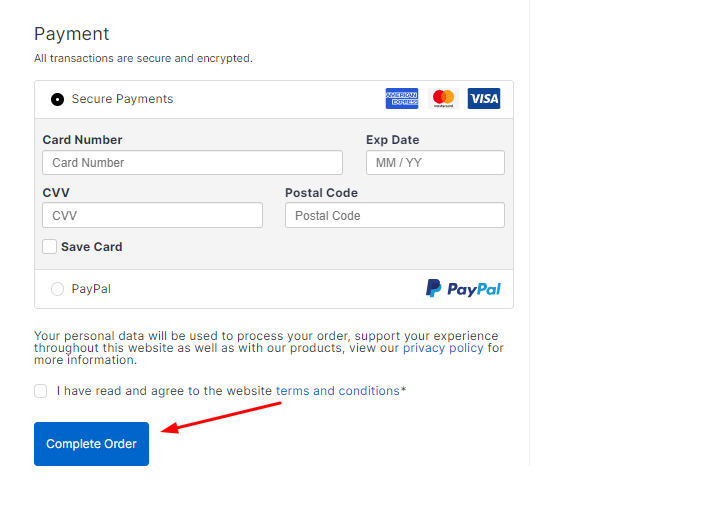
Task: Select the PayPal radio button
Action: click(57, 289)
